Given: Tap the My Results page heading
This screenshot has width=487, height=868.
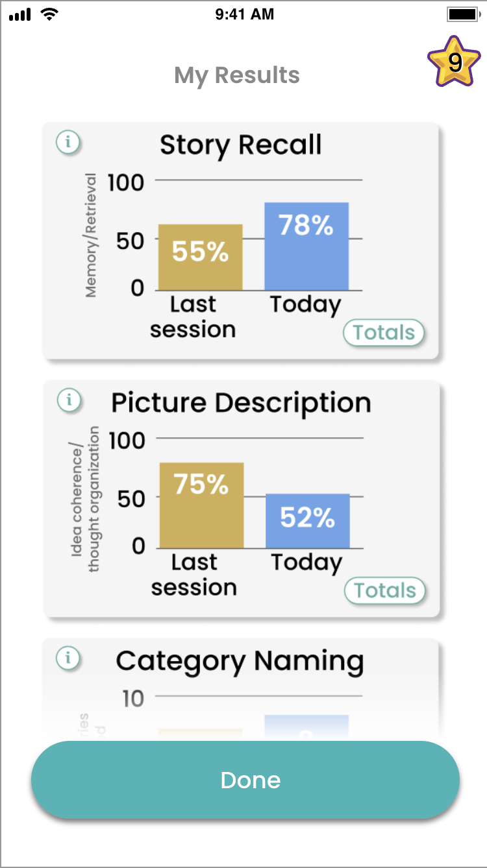Looking at the screenshot, I should point(237,75).
